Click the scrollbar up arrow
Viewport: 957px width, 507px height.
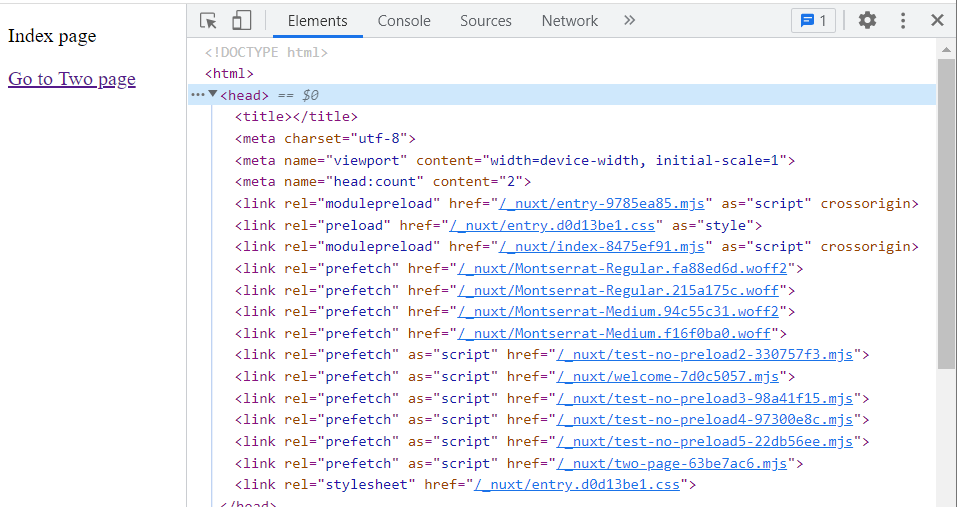[946, 50]
